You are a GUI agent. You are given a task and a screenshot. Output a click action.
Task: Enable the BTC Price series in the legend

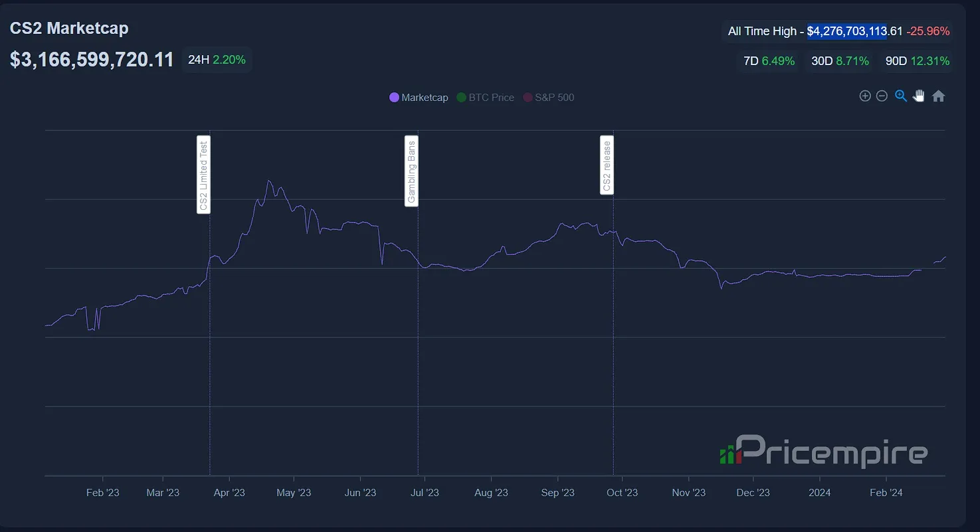[x=486, y=98]
